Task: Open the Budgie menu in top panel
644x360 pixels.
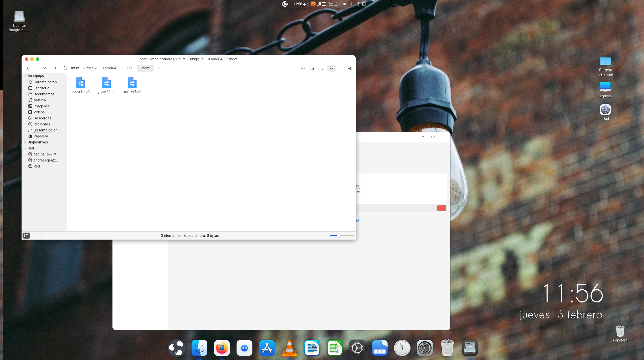Action: click(285, 4)
